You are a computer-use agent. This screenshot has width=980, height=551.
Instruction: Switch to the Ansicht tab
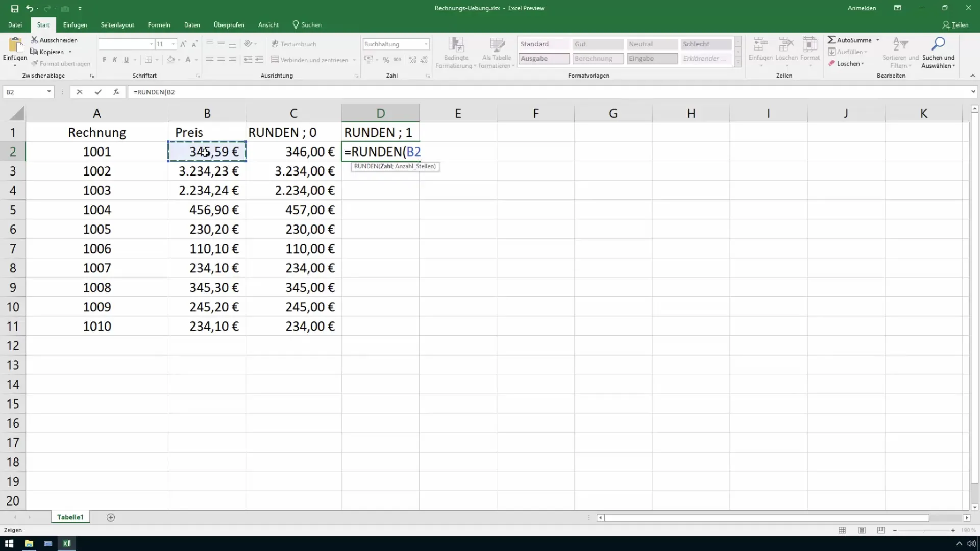[268, 24]
